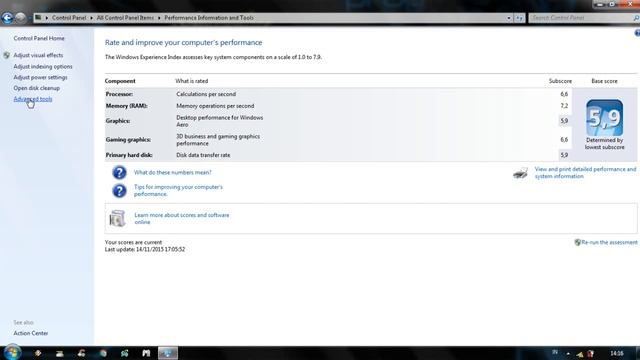Click 'Determined by lowest subscore' caption
This screenshot has width=640, height=360.
604,144
